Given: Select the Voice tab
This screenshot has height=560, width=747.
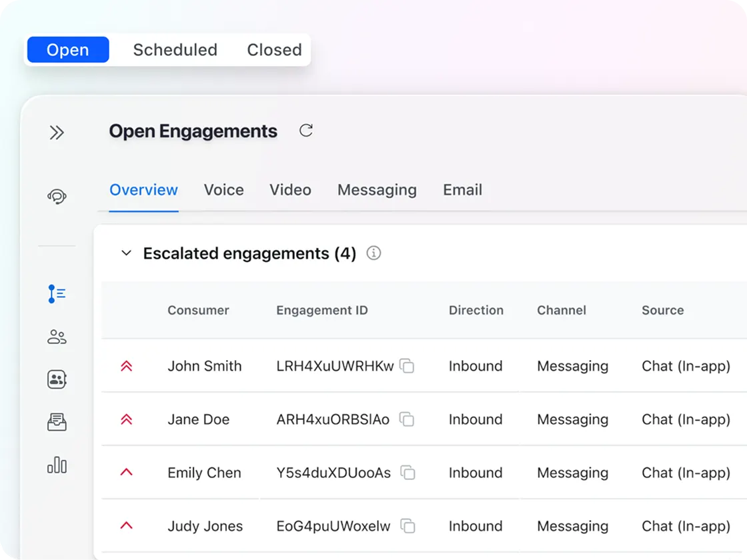Looking at the screenshot, I should pyautogui.click(x=224, y=189).
